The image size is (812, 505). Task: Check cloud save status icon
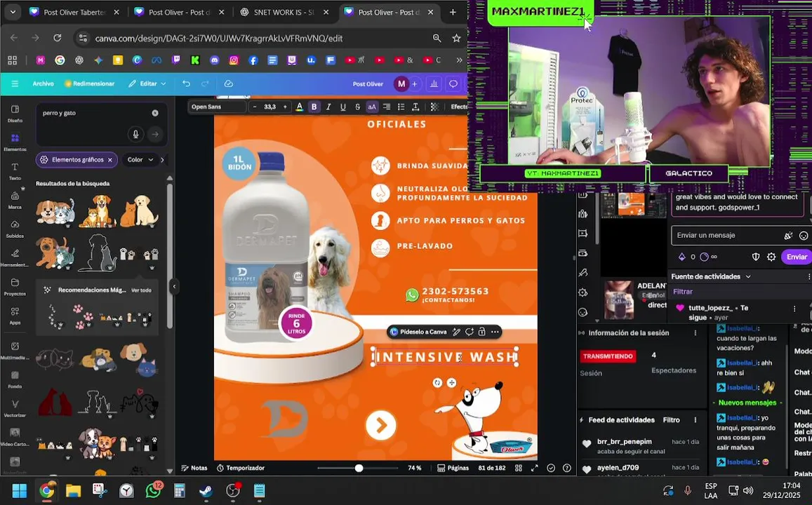(x=228, y=84)
